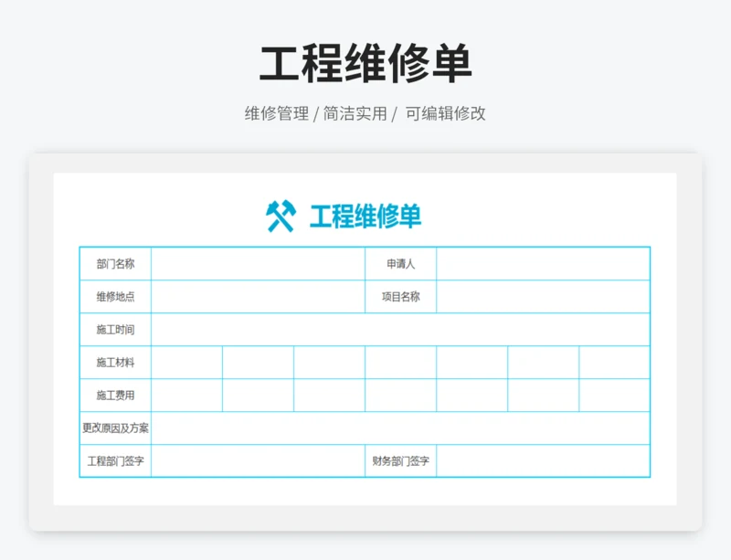Click the wide blank 更改原因及方案 field
The width and height of the screenshot is (731, 560).
400,428
